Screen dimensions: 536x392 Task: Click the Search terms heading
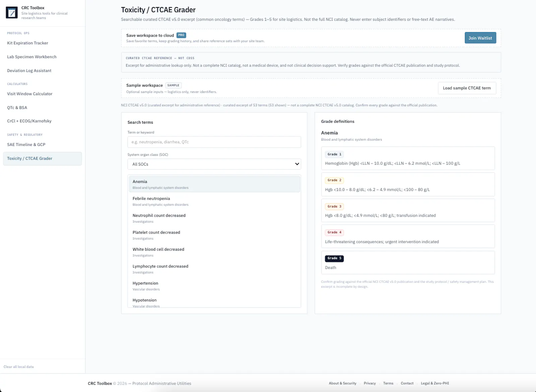pyautogui.click(x=140, y=123)
